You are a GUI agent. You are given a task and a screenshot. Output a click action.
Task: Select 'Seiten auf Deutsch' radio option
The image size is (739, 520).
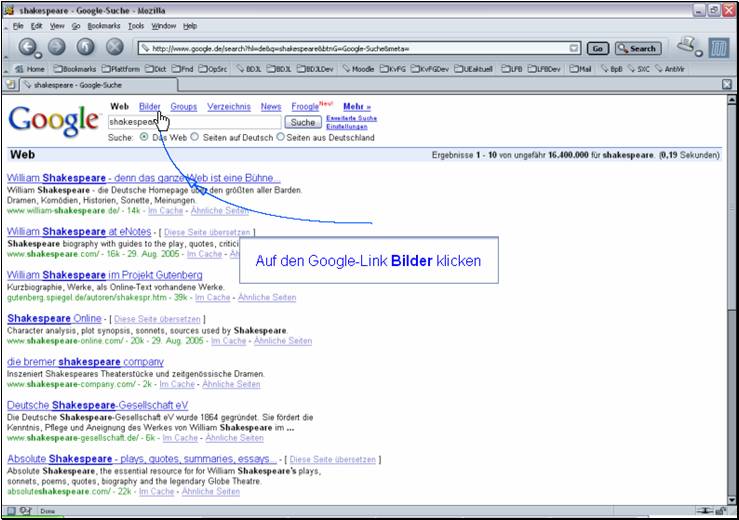pyautogui.click(x=196, y=137)
